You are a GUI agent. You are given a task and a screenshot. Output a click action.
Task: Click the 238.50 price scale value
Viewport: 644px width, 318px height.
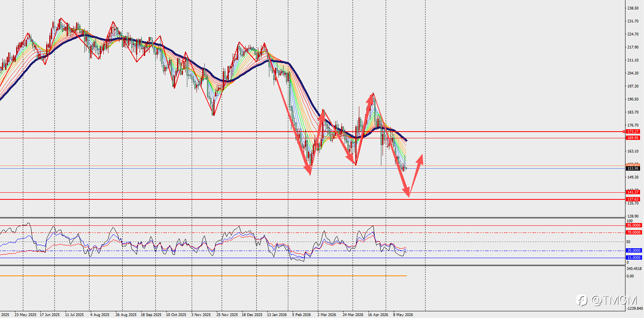click(x=633, y=8)
